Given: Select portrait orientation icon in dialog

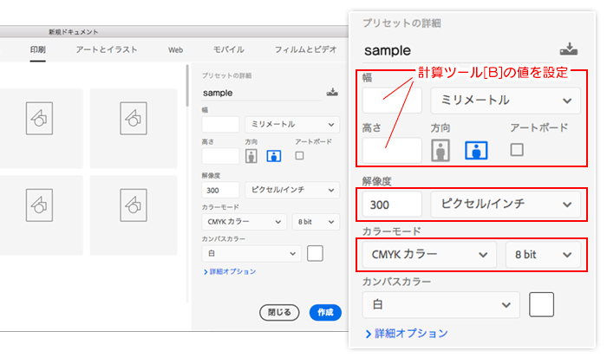Looking at the screenshot, I should tap(252, 156).
